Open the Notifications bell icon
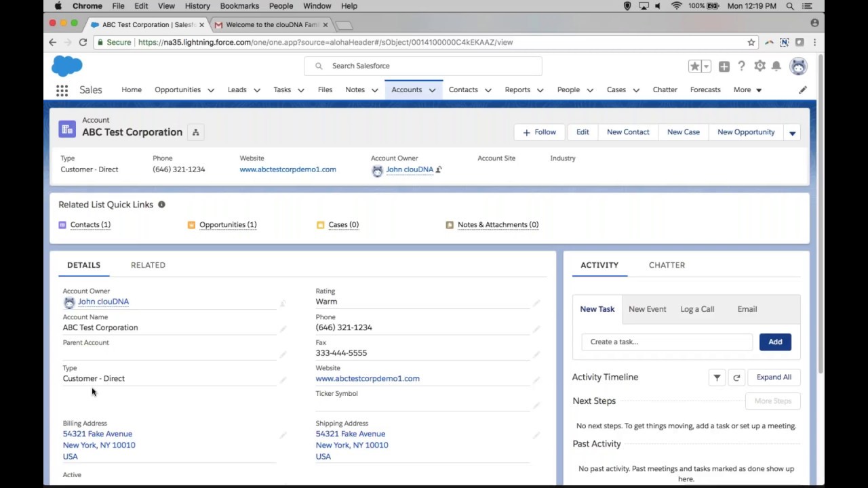 click(x=776, y=66)
